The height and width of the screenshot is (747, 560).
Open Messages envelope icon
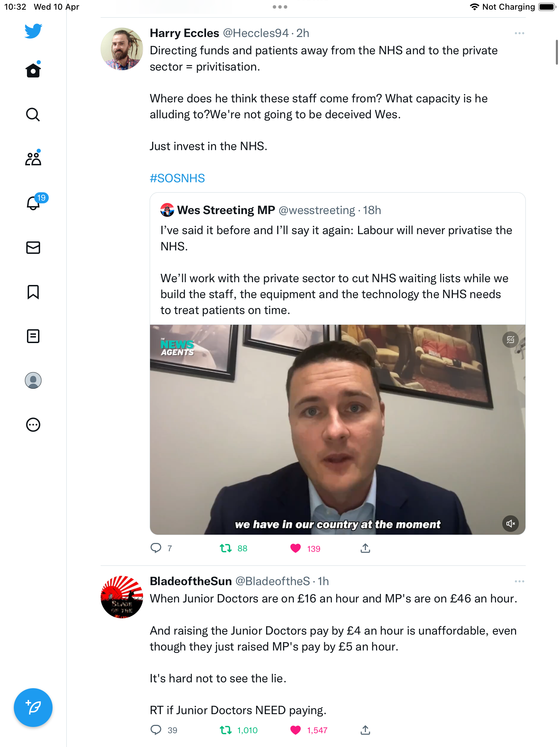pyautogui.click(x=33, y=248)
